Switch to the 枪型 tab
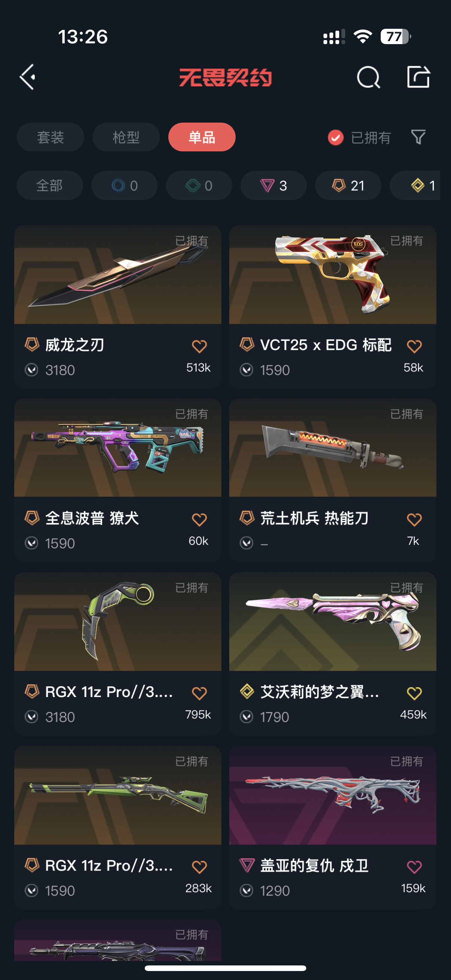The height and width of the screenshot is (980, 451). (x=126, y=137)
